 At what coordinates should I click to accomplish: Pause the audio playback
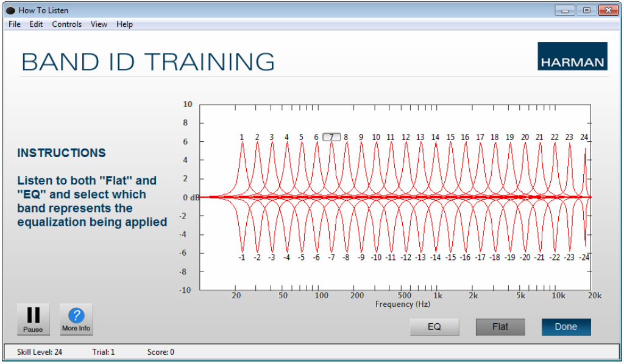tap(33, 319)
